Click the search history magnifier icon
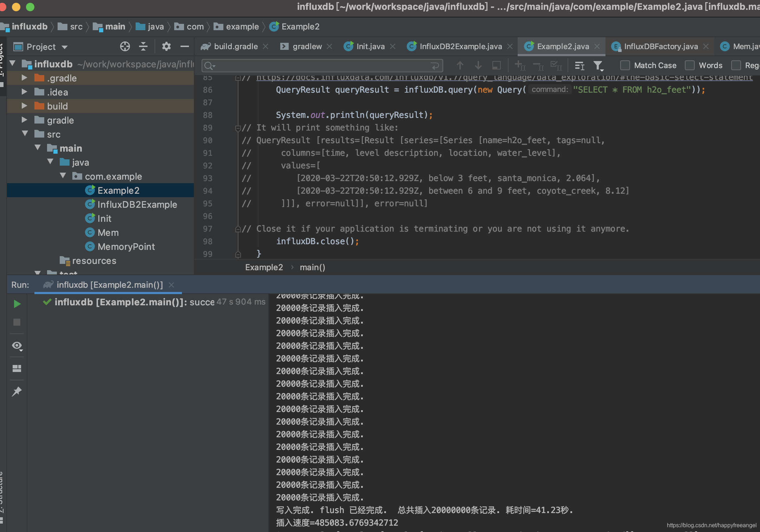Viewport: 760px width, 532px height. (210, 66)
